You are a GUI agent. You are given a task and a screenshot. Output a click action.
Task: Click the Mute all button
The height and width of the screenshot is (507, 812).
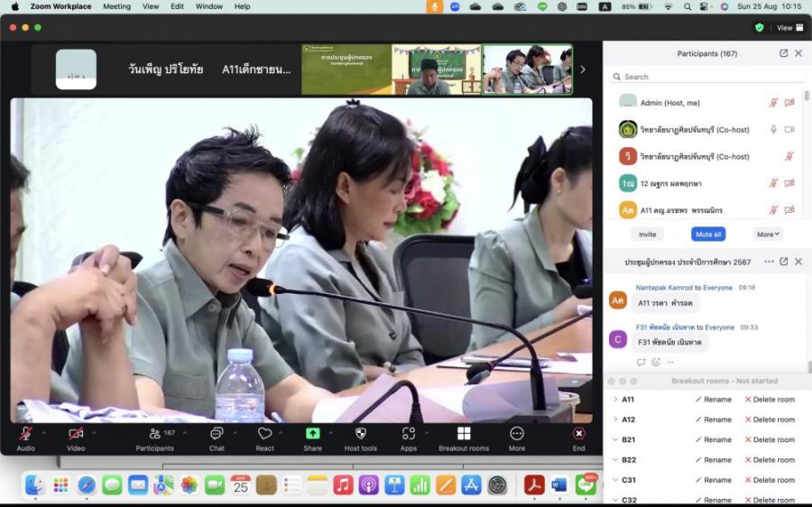pos(708,234)
